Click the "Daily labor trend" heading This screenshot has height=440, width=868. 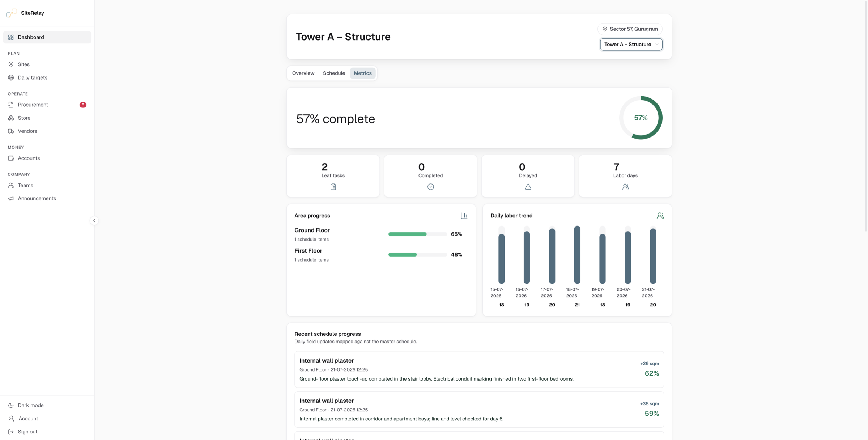click(x=511, y=216)
